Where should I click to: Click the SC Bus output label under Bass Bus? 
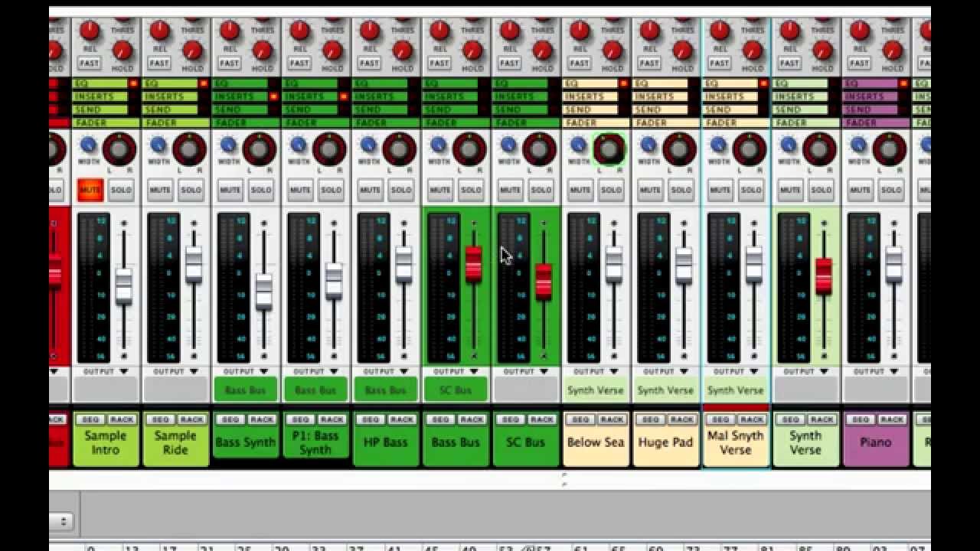click(x=456, y=390)
